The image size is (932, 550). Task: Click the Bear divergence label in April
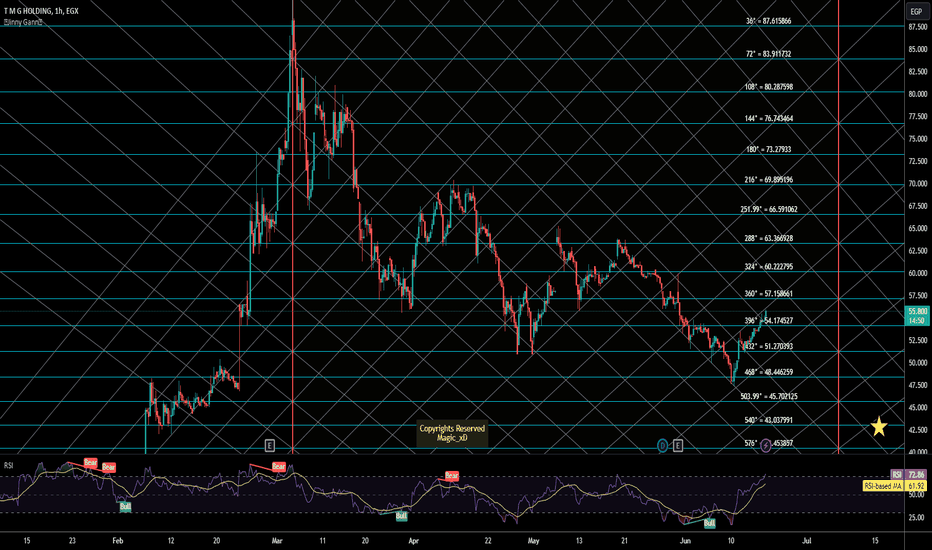452,476
